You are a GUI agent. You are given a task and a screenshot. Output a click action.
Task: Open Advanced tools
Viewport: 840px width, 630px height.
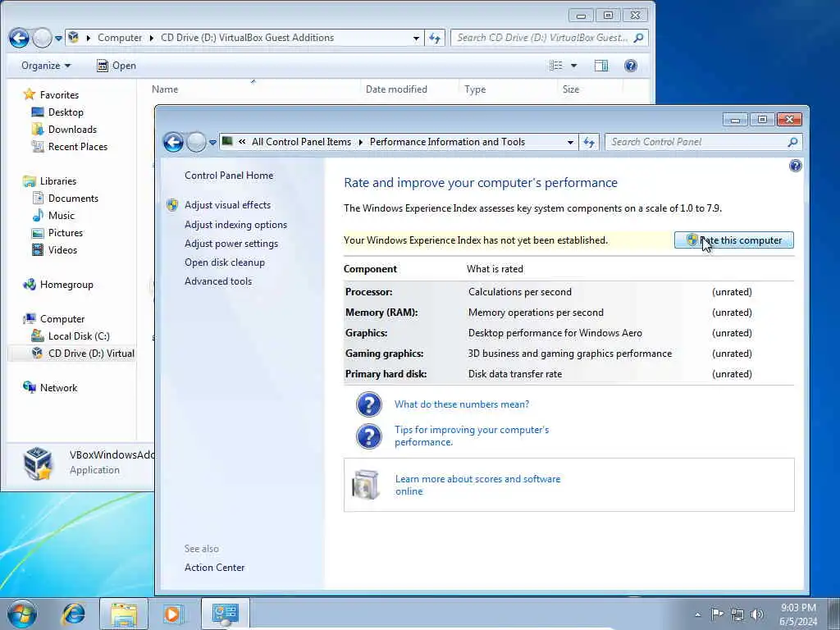(218, 281)
